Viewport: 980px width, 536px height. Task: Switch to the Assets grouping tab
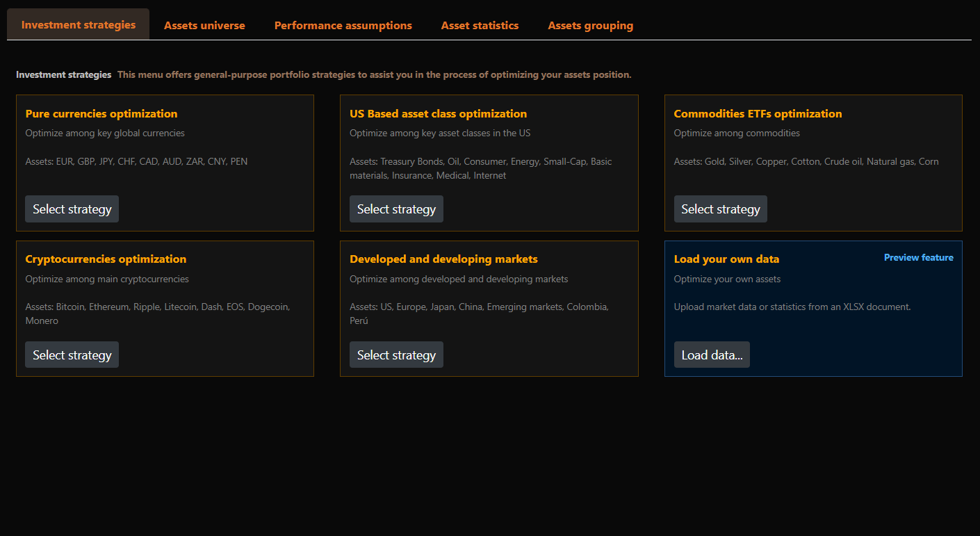(x=590, y=26)
